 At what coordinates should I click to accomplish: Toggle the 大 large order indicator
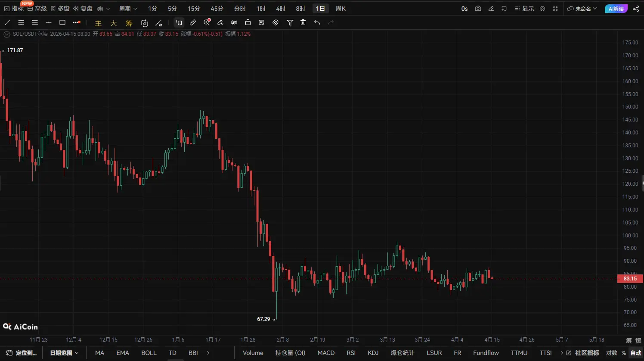[x=114, y=23]
